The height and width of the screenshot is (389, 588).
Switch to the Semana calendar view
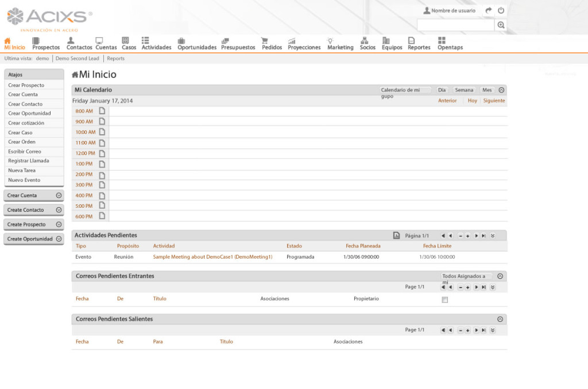click(x=464, y=90)
